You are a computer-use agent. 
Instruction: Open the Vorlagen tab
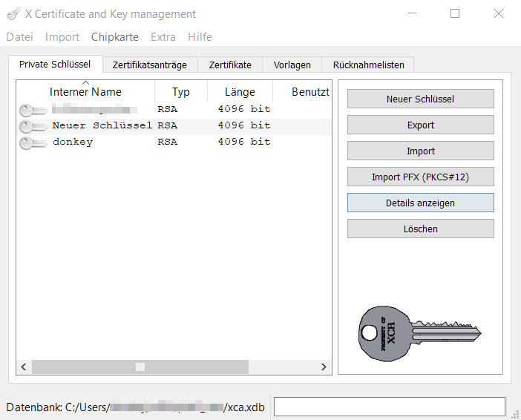[x=292, y=65]
